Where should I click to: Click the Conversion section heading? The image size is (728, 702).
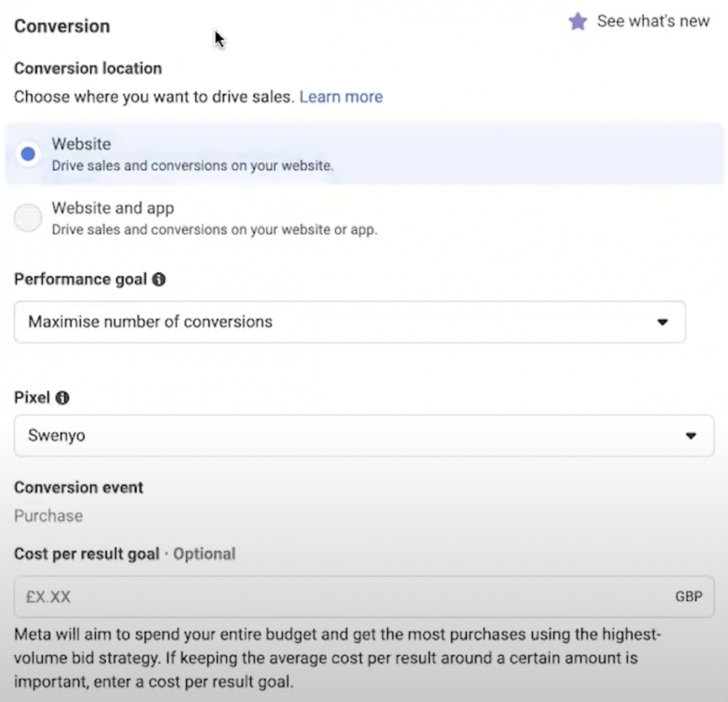point(62,26)
